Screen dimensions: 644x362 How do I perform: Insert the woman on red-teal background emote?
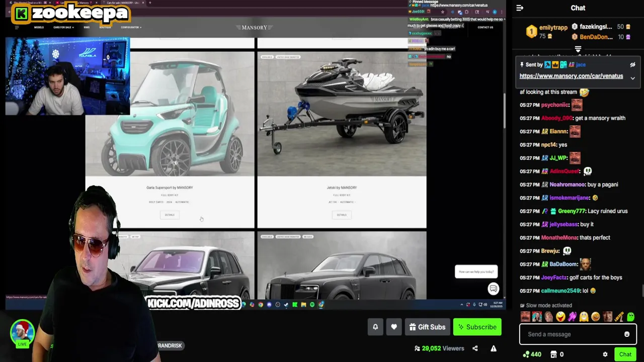point(537,317)
